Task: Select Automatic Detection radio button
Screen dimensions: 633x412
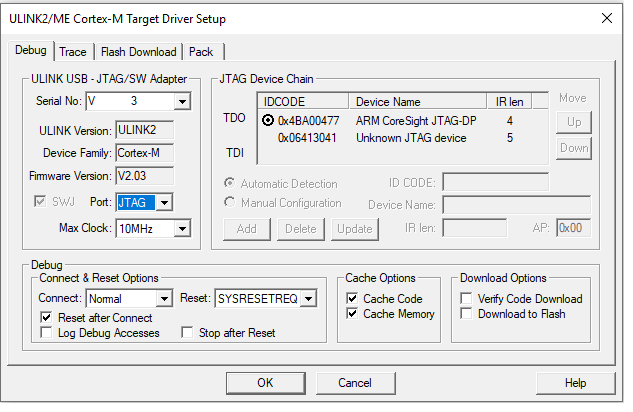Action: pos(229,183)
